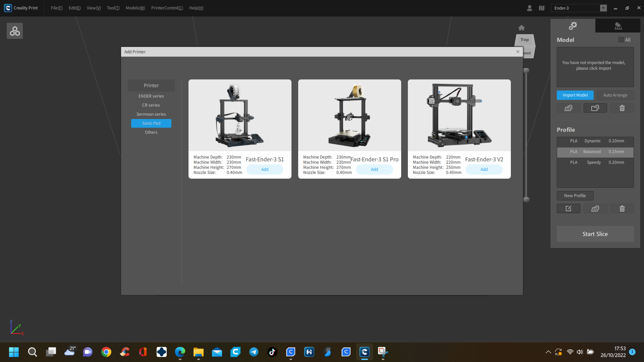
Task: Click the Import Model button
Action: point(575,95)
